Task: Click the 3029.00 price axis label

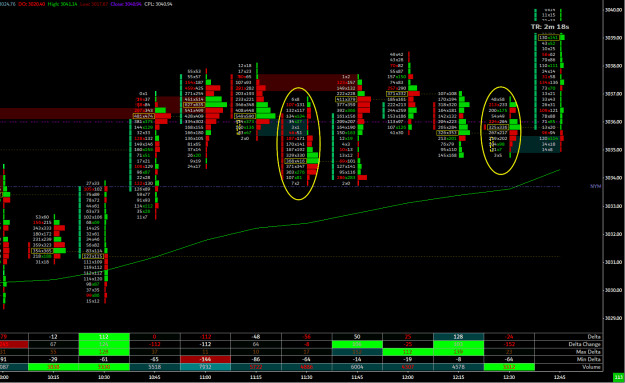Action: (x=613, y=318)
